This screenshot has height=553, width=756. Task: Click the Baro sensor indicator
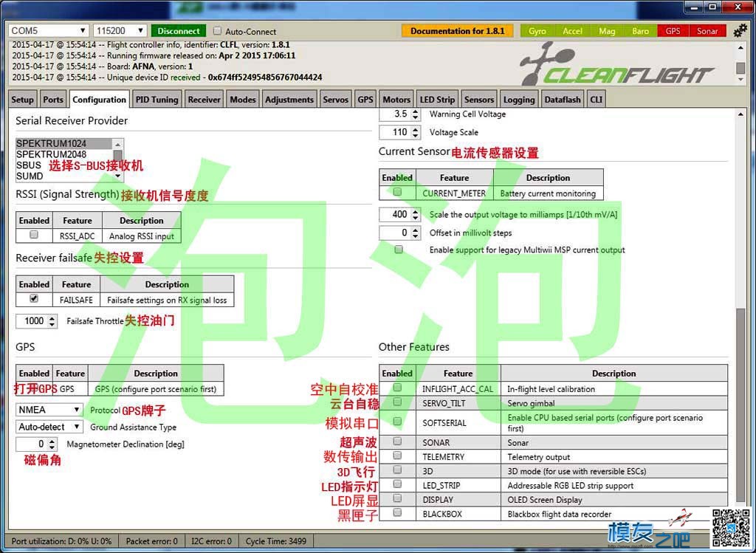click(640, 31)
